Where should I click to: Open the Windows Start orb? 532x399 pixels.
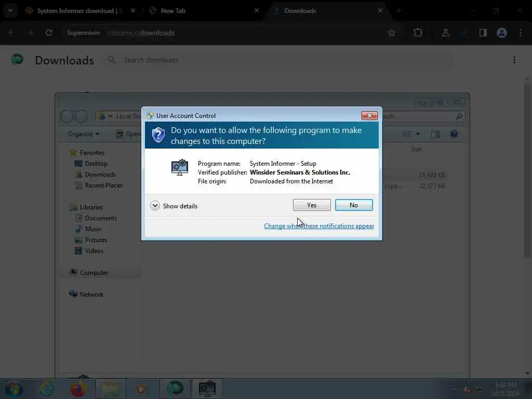[14, 389]
